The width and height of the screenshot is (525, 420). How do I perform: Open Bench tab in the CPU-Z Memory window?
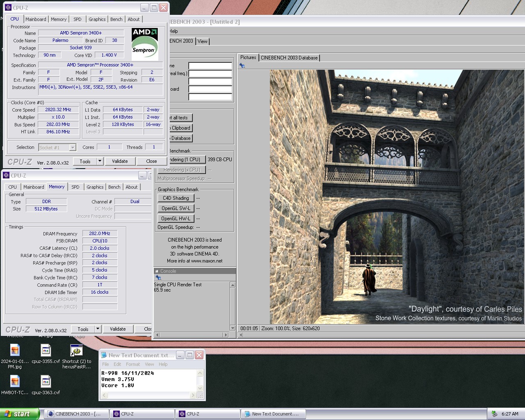click(x=114, y=187)
